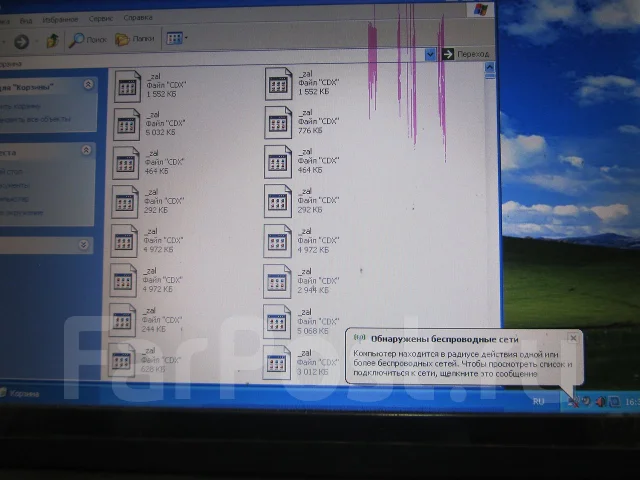Viewport: 640px width, 480px height.
Task: Select the _zal file sized 244 КБ
Action: tap(145, 320)
